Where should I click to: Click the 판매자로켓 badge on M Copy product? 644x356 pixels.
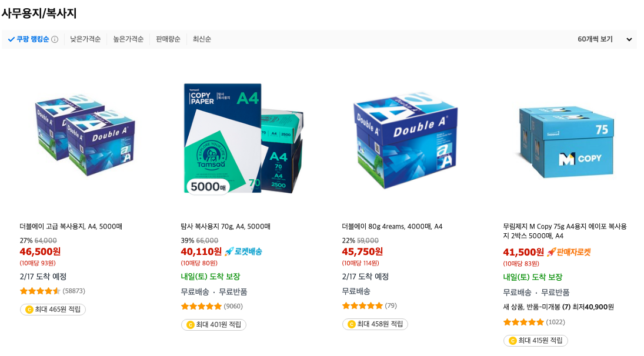coord(569,252)
